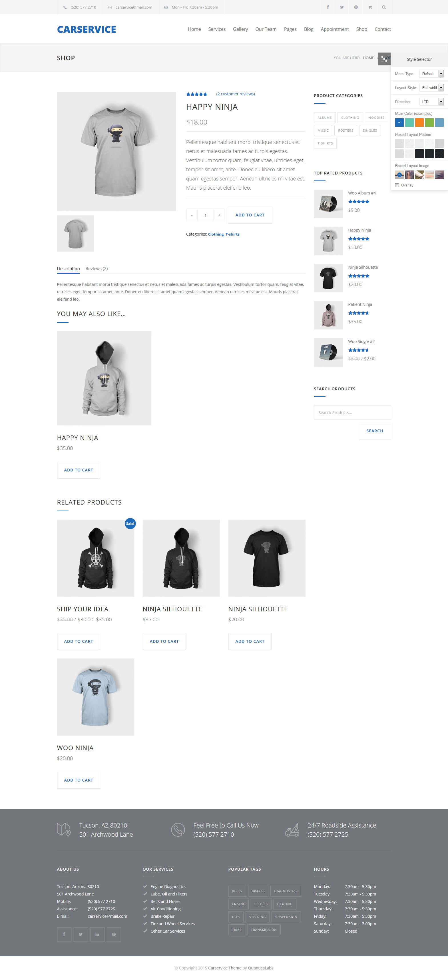The width and height of the screenshot is (448, 980).
Task: Switch to the Reviews (2) tab
Action: [97, 269]
